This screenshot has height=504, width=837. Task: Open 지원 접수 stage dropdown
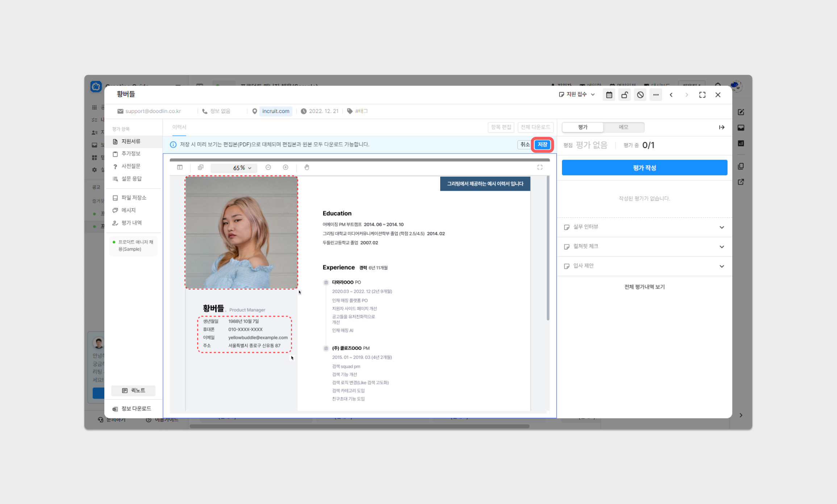577,94
